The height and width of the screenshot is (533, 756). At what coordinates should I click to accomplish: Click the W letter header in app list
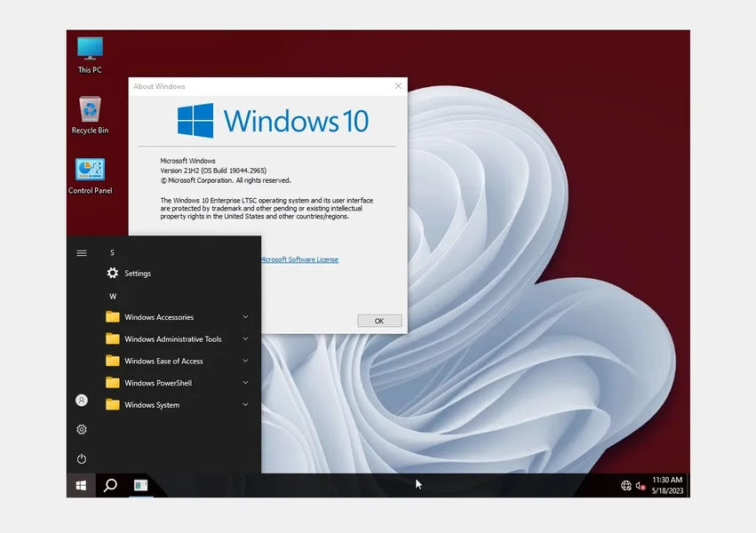pyautogui.click(x=113, y=297)
